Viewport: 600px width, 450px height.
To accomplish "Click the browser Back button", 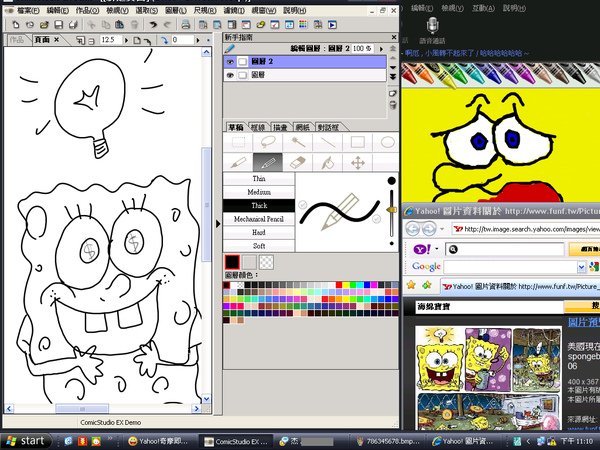I will [412, 229].
